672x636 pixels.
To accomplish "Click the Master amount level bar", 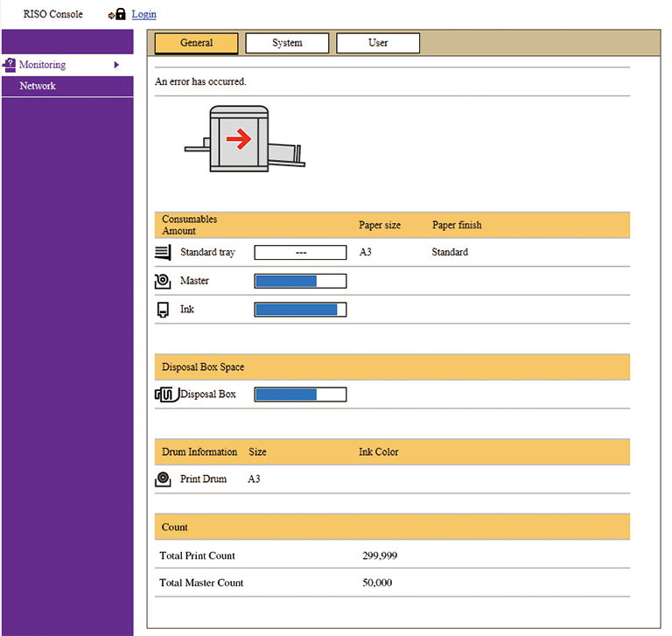I will pos(300,281).
